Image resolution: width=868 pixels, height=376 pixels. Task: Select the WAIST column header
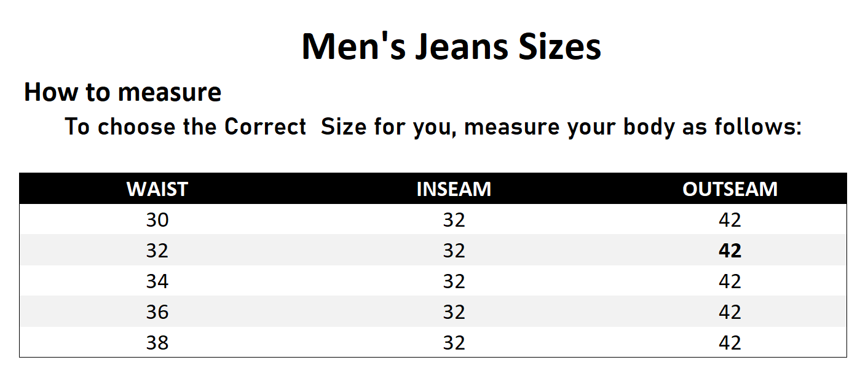tap(157, 189)
